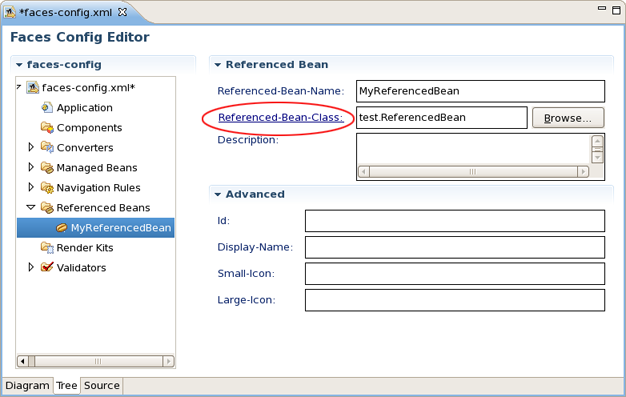
Task: Click the faces-config.xml root file icon
Action: point(32,87)
